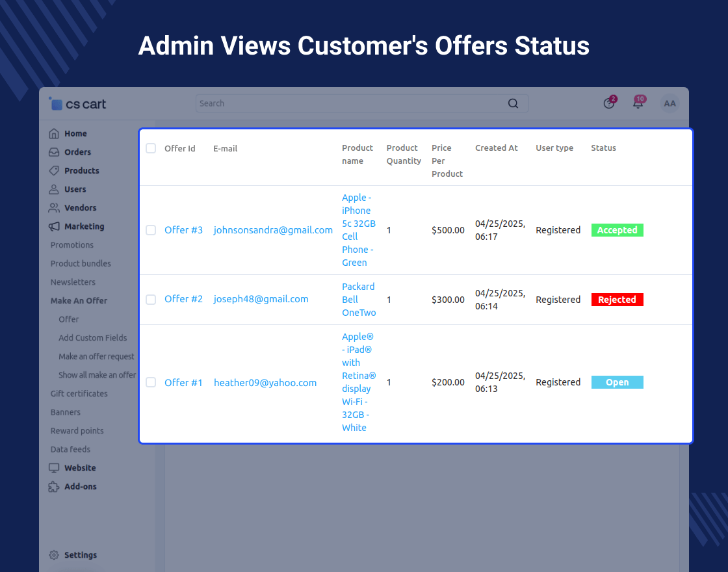Viewport: 728px width, 572px height.
Task: Select the Offer #1 row checkbox
Action: click(151, 382)
